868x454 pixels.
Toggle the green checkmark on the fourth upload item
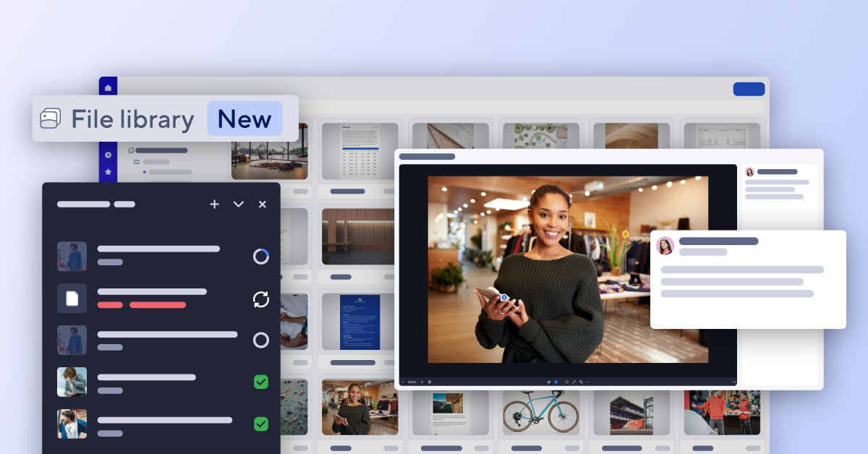click(x=261, y=382)
